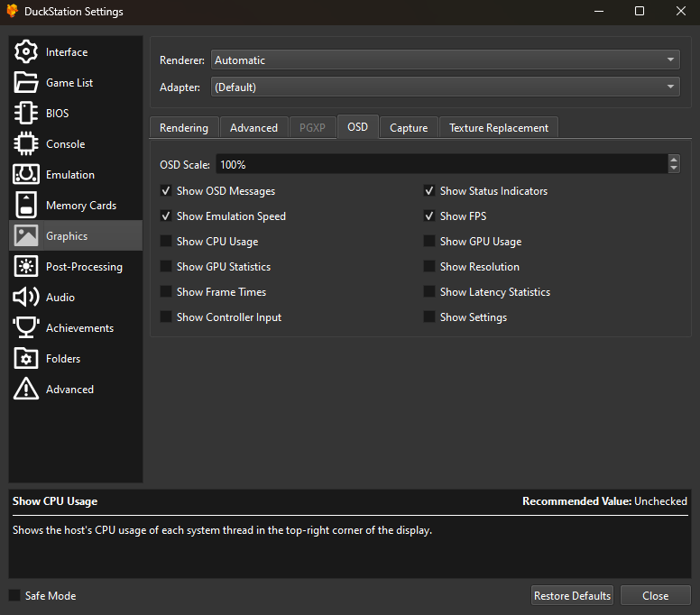
Task: Click the DuckStation logo in title bar
Action: 12,11
